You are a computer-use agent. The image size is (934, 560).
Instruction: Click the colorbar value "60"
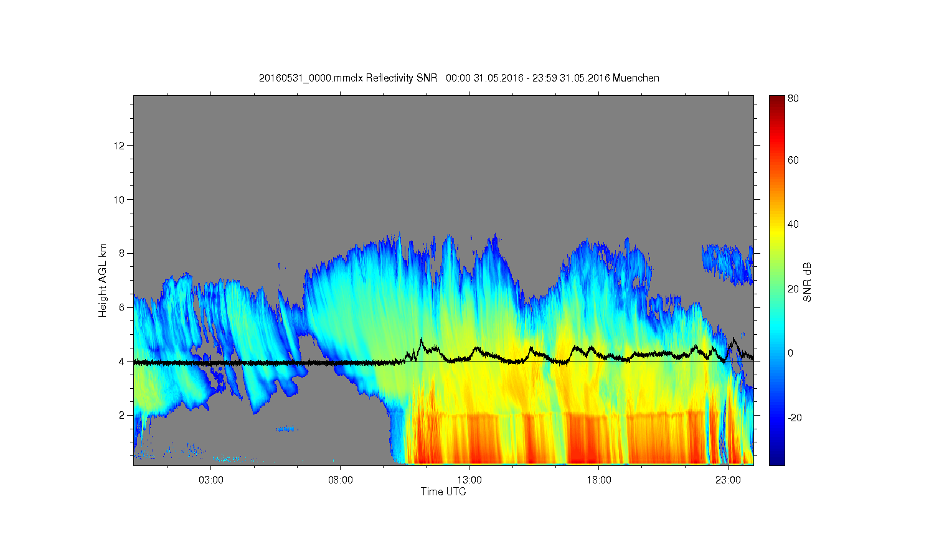(x=793, y=160)
